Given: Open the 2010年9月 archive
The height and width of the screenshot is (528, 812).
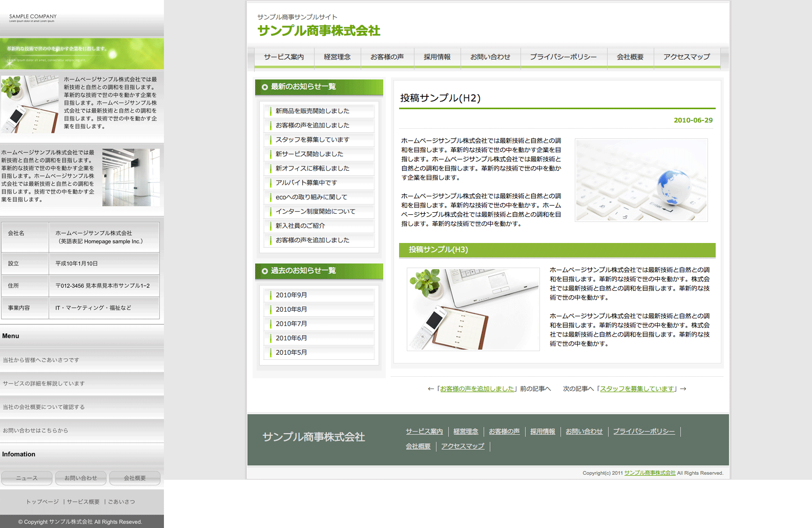Looking at the screenshot, I should click(x=291, y=295).
